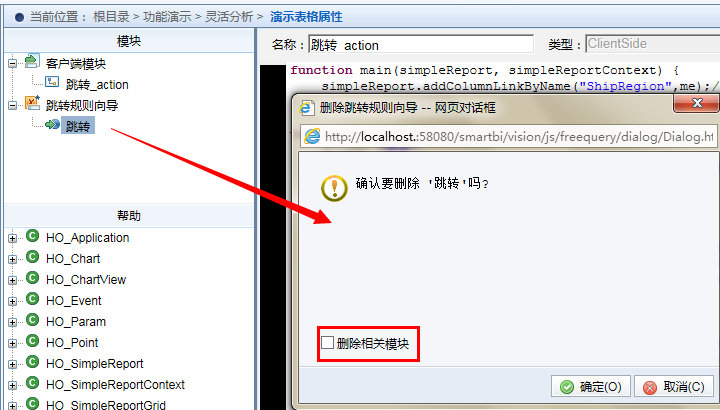This screenshot has height=410, width=720.
Task: Enable the 删除相关模块 checkbox
Action: pos(327,342)
